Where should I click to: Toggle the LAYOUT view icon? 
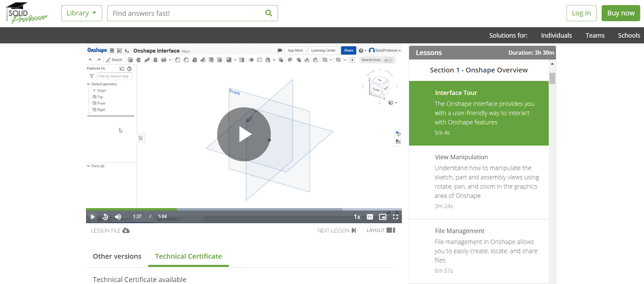[391, 230]
